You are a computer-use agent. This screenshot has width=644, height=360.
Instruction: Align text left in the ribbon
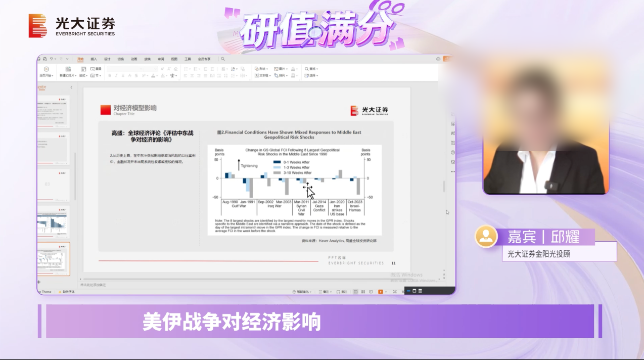coord(186,75)
